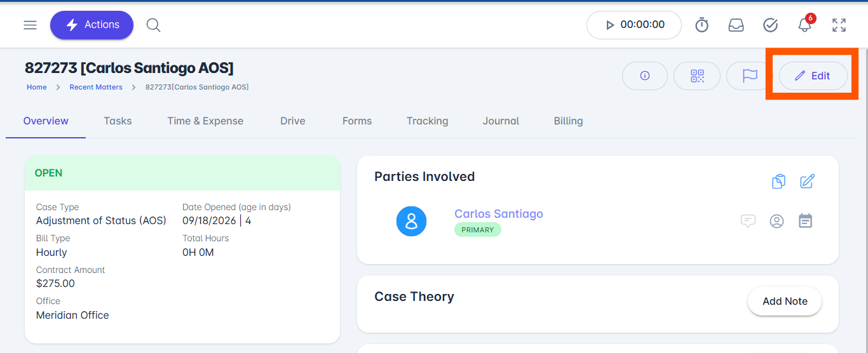868x353 pixels.
Task: Edit Parties Involved pencil icon
Action: pos(807,182)
